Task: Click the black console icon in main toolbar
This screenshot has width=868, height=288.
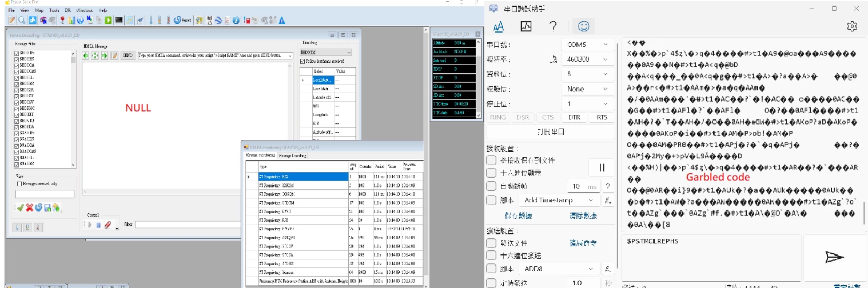Action: (119, 20)
